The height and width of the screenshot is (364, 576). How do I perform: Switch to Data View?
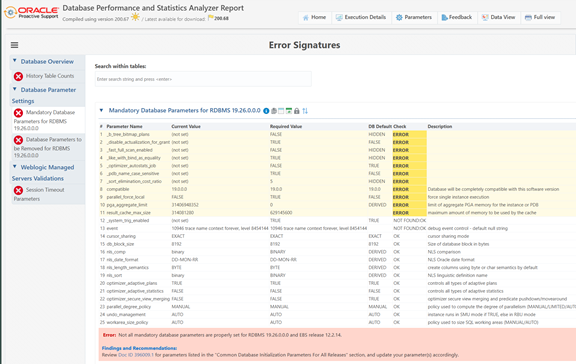point(498,17)
